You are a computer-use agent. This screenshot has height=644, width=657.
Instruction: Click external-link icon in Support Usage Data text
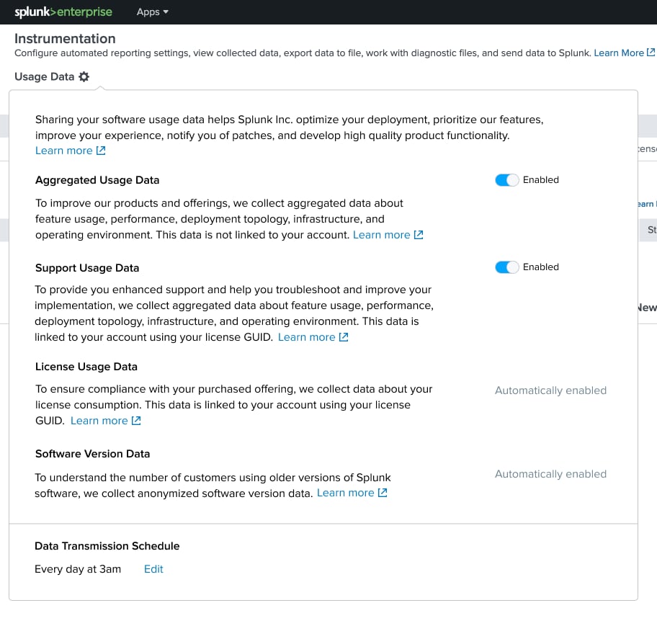[344, 337]
